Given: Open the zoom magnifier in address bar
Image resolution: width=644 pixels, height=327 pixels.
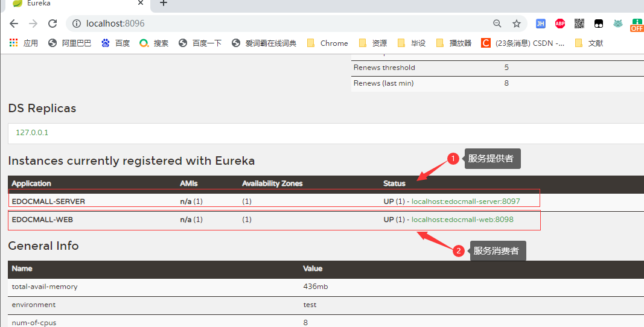Looking at the screenshot, I should point(497,24).
